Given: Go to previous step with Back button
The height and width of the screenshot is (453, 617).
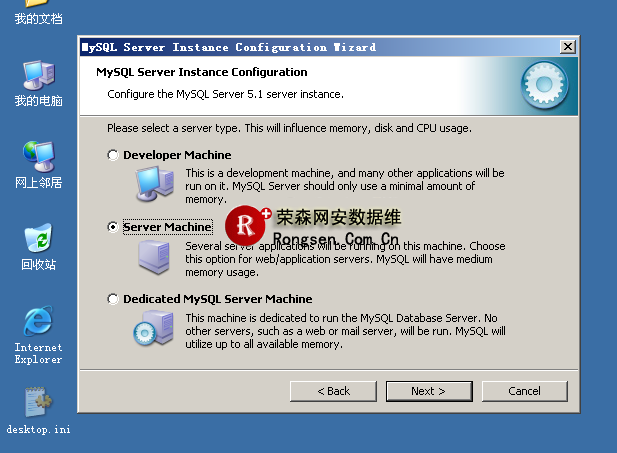Looking at the screenshot, I should (333, 391).
